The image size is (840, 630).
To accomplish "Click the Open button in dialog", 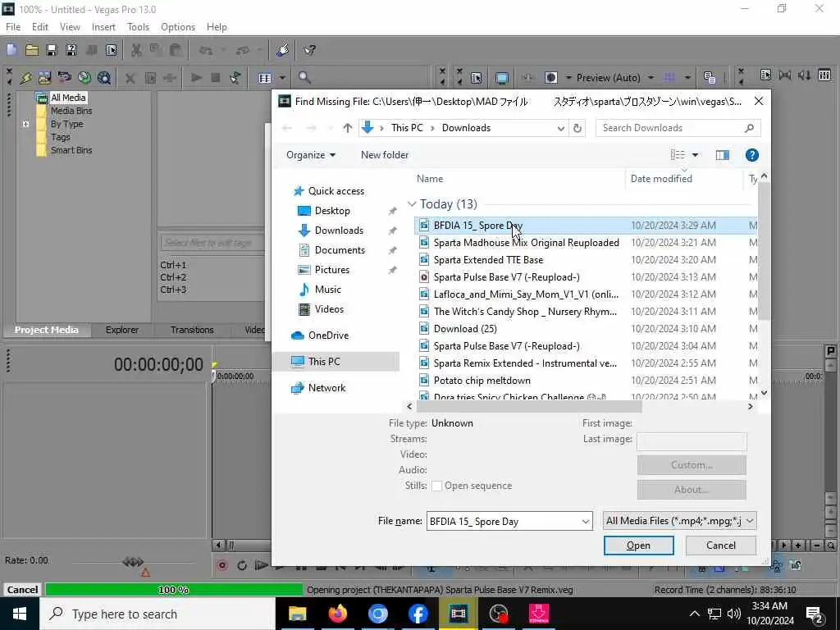I will 638,546.
